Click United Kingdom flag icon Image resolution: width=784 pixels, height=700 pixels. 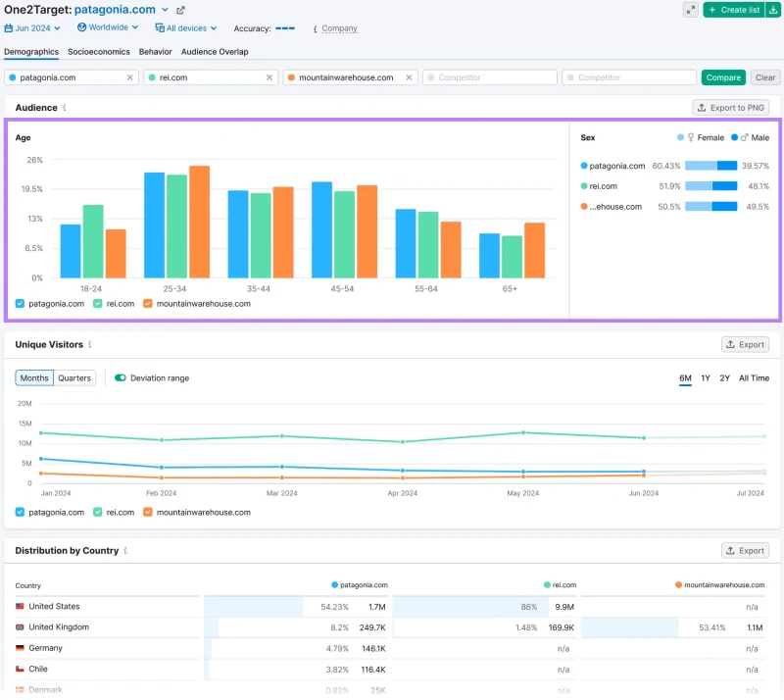20,627
